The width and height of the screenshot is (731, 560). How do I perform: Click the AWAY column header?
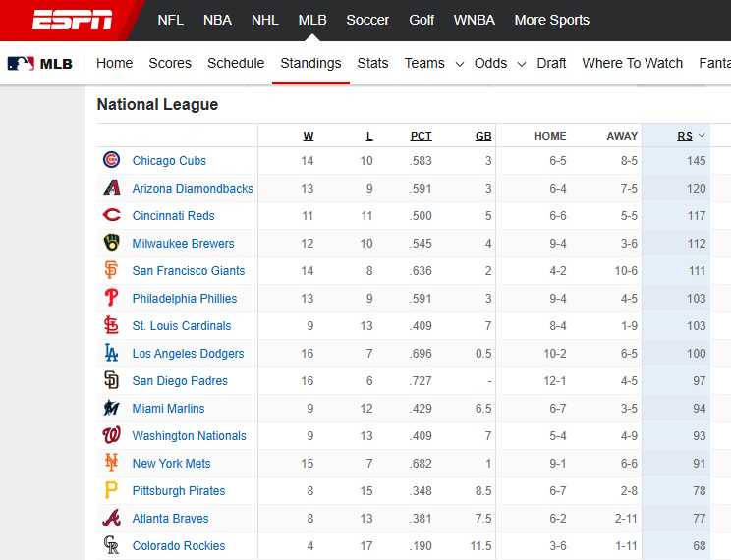coord(622,136)
